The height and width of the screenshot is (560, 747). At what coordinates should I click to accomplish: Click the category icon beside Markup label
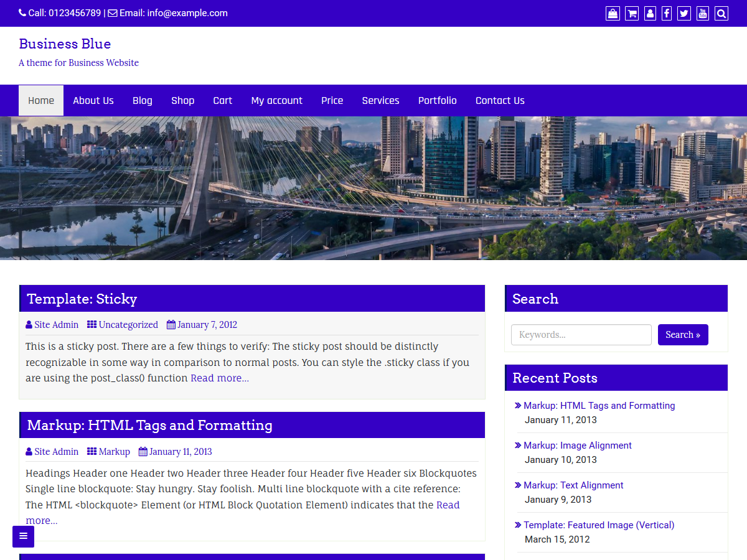coord(91,451)
